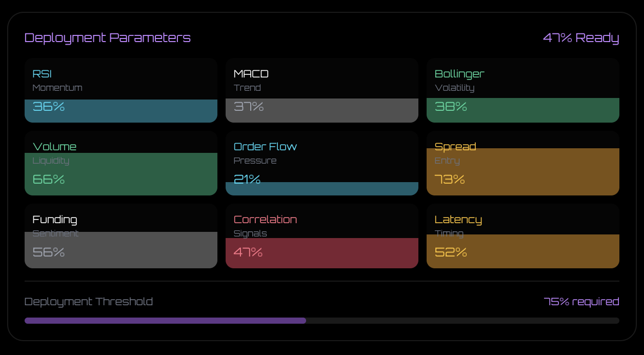The image size is (644, 355).
Task: Click the Deployment Parameters heading
Action: click(108, 37)
